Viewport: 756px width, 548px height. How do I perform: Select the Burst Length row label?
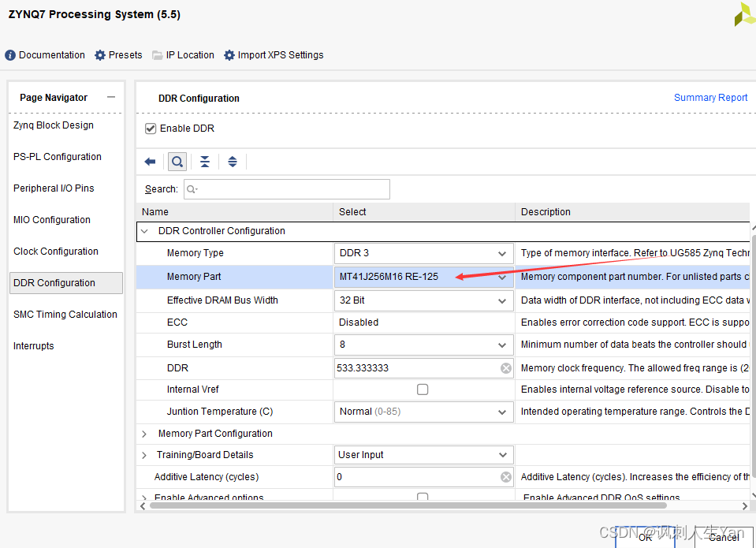pyautogui.click(x=194, y=345)
